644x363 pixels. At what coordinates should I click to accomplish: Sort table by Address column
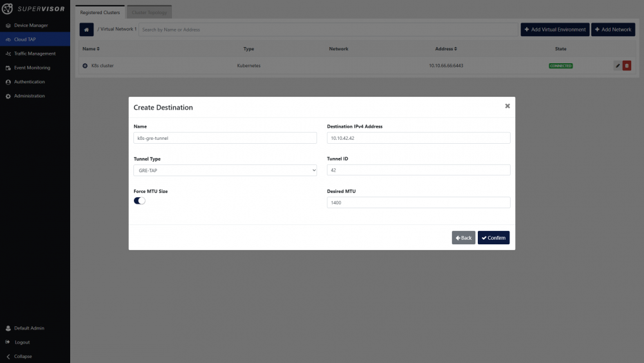click(x=446, y=49)
